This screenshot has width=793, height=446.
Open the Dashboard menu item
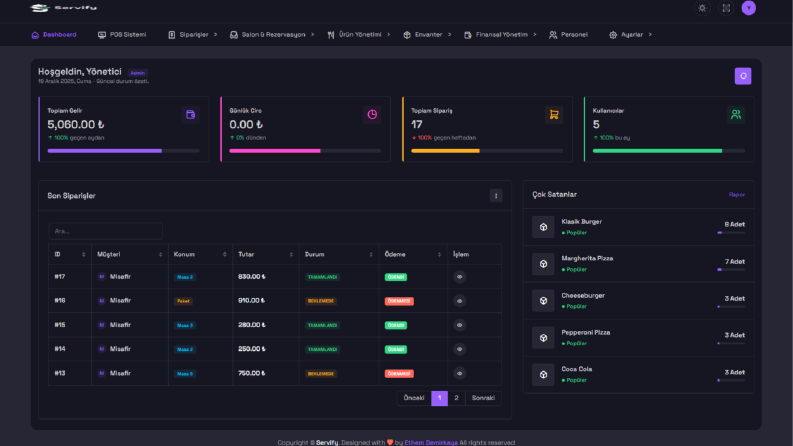(x=54, y=35)
